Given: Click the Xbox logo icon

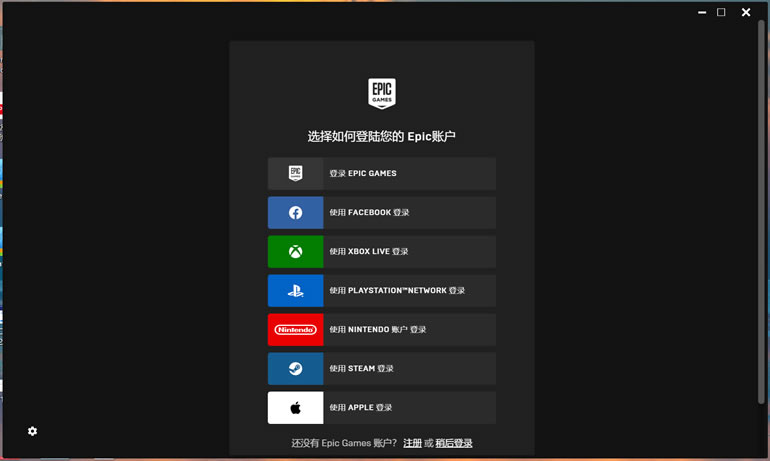Looking at the screenshot, I should (x=295, y=252).
